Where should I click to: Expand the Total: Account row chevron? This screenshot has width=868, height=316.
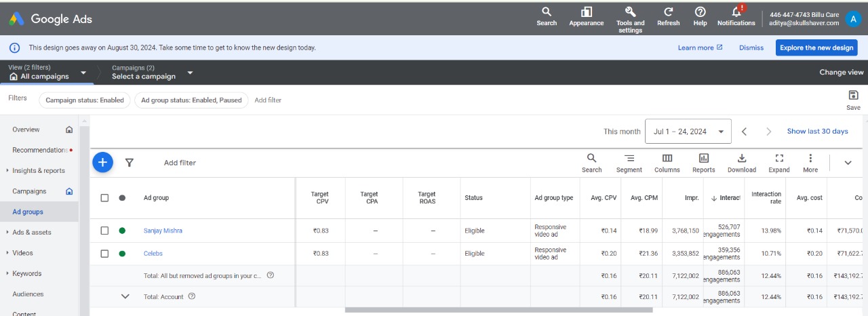[125, 296]
